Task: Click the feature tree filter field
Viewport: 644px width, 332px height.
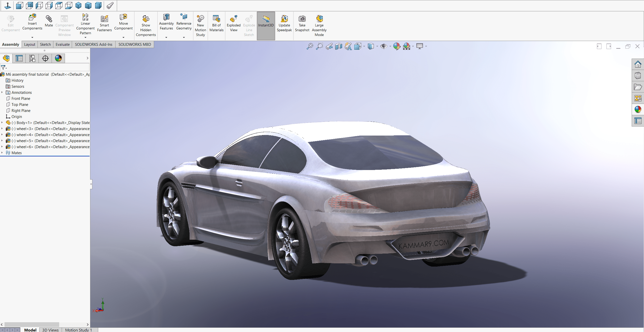Action: (x=45, y=67)
